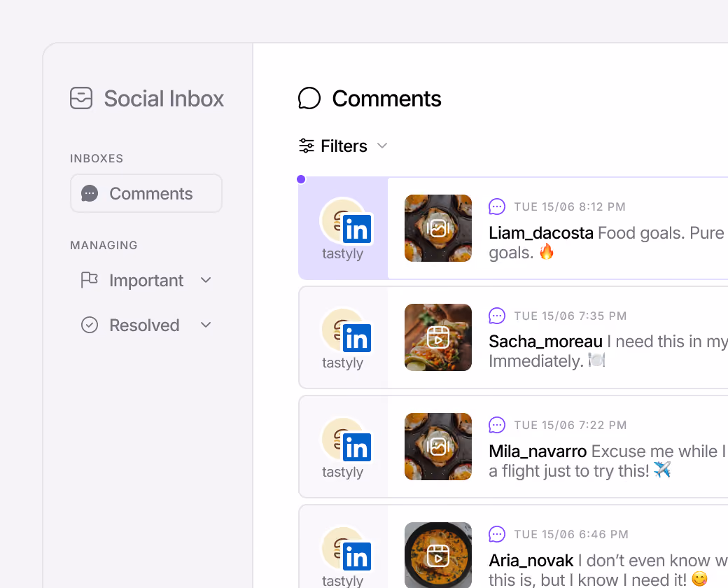Click comment bubble icon beside 6:46 PM

[497, 534]
